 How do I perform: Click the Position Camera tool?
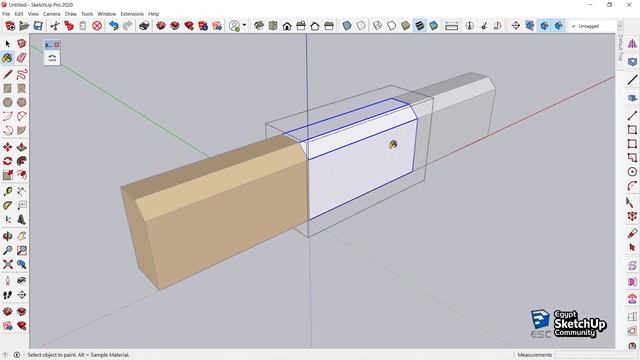[7, 280]
